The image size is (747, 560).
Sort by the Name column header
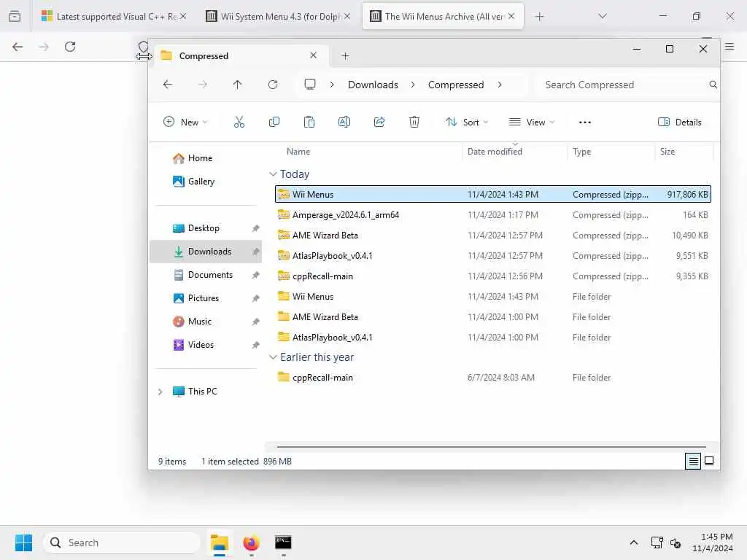click(x=298, y=152)
